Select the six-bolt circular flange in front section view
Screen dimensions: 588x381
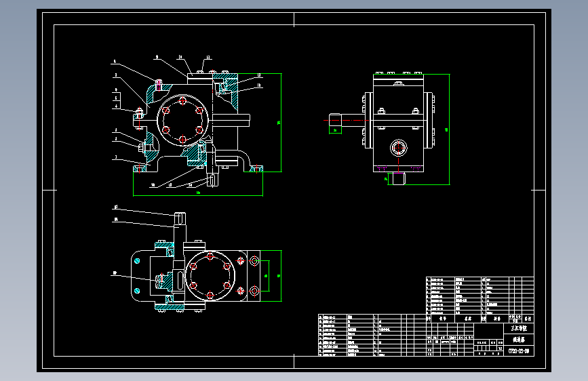182,120
